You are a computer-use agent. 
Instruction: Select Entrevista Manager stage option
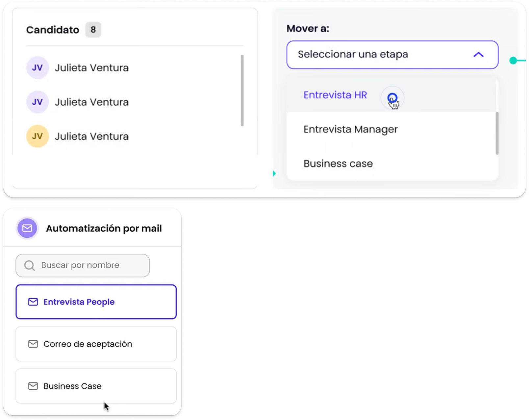pyautogui.click(x=350, y=129)
